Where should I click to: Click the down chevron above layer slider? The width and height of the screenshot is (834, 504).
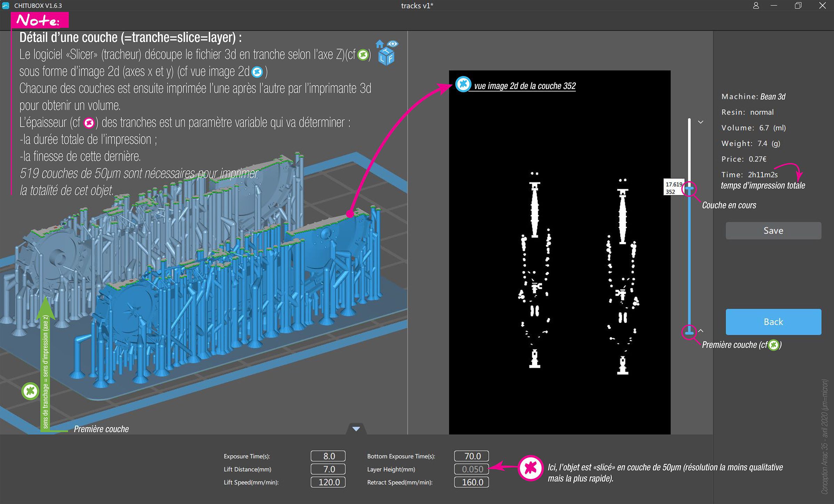[x=701, y=122]
